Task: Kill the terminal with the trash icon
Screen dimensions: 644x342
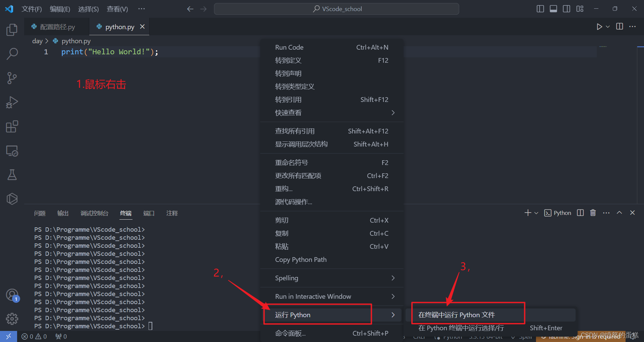Action: tap(593, 213)
